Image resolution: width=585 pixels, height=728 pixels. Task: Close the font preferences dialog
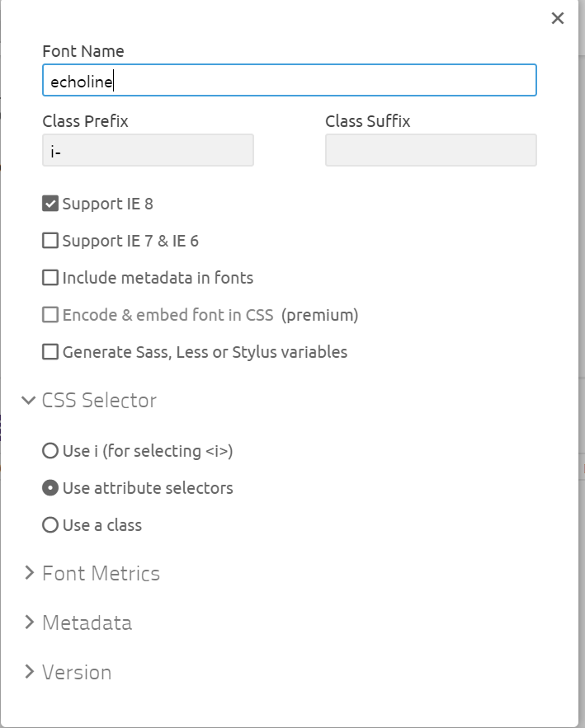pos(557,18)
